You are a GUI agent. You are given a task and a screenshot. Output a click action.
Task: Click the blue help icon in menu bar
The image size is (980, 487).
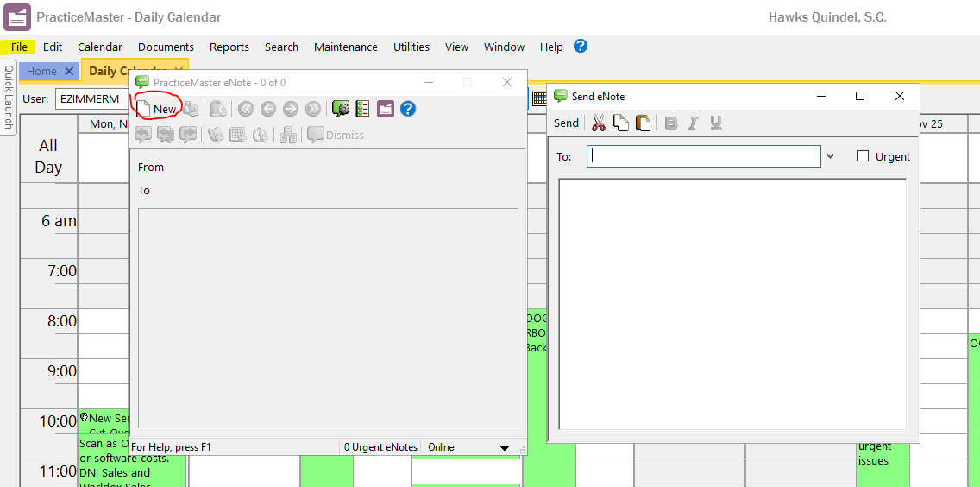pyautogui.click(x=581, y=47)
